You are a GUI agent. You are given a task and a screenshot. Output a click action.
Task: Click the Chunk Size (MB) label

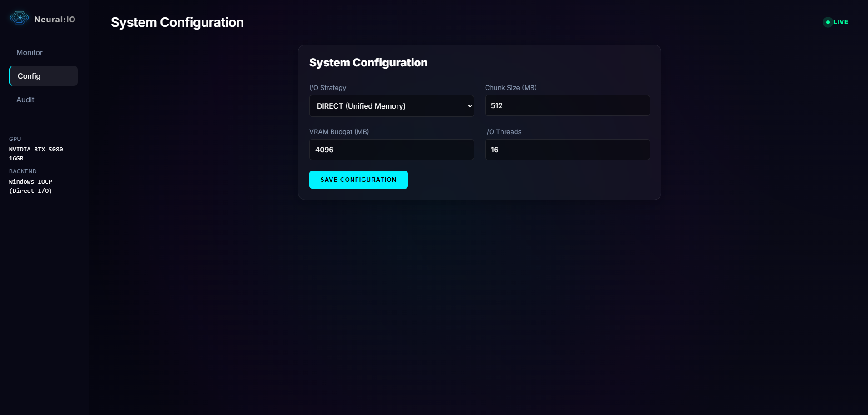point(511,88)
